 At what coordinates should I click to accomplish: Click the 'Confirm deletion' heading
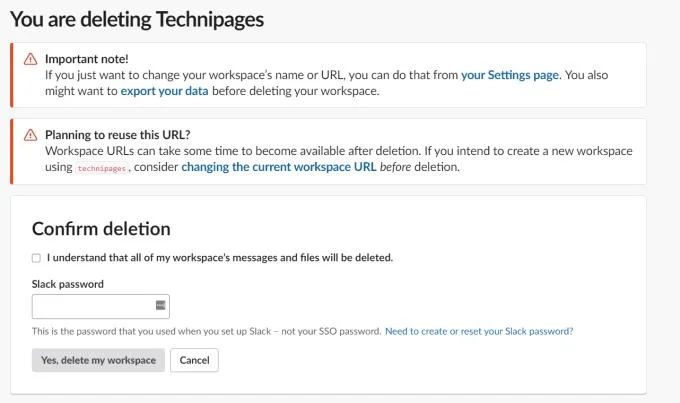click(x=101, y=229)
